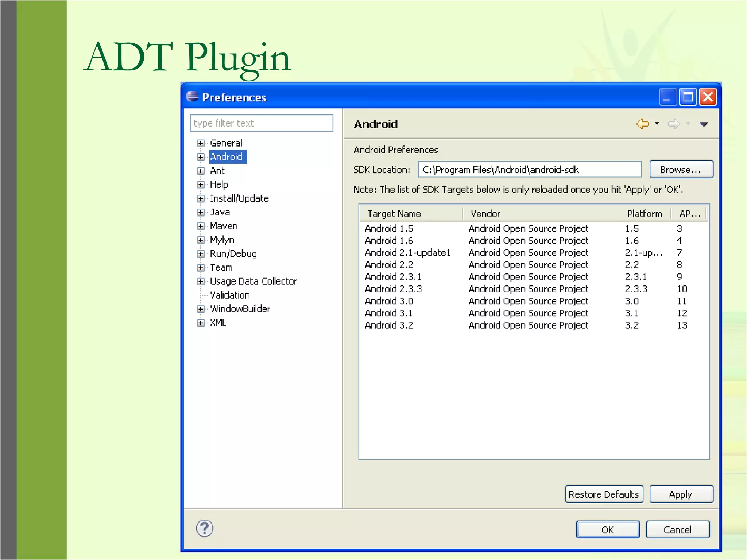The width and height of the screenshot is (747, 560).
Task: Click Restore Defaults button
Action: (604, 494)
